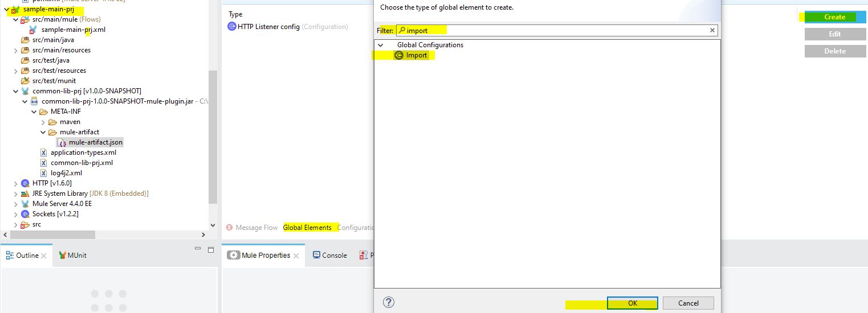The width and height of the screenshot is (868, 313).
Task: Click the Package Explorer horizontal scrollbar
Action: coord(53,234)
